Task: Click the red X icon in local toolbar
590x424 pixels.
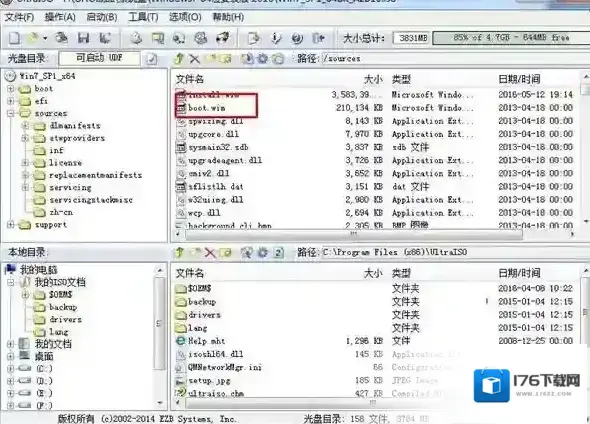Action: 210,252
